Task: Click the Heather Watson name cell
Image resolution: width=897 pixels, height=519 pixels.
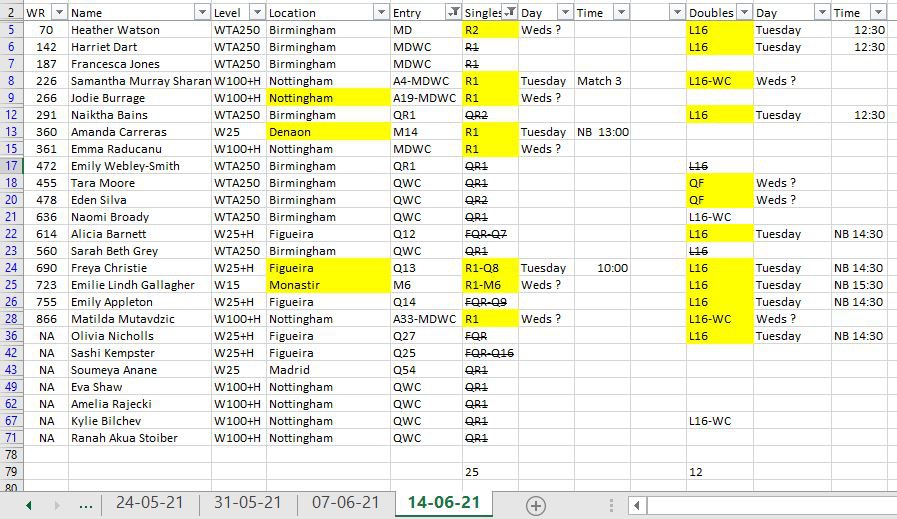Action: coord(138,30)
